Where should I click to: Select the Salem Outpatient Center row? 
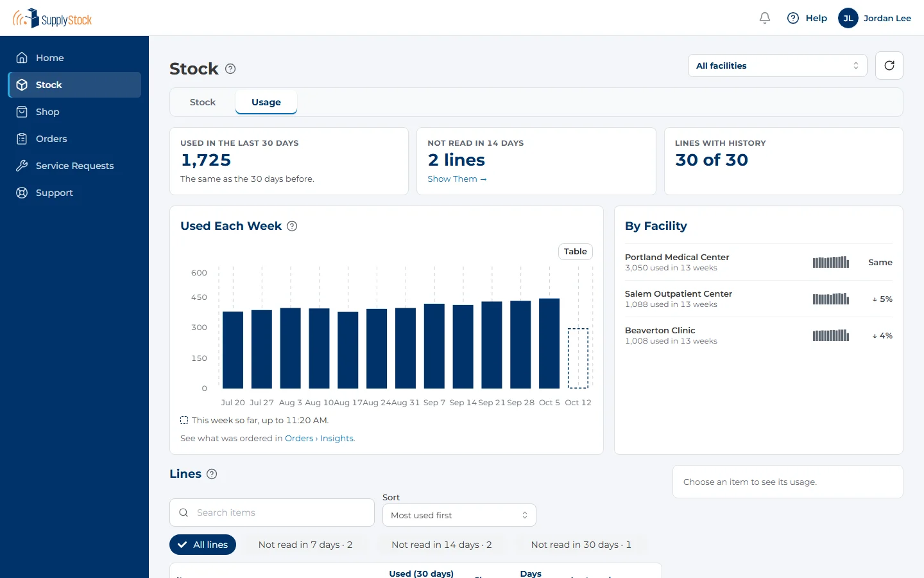tap(758, 299)
